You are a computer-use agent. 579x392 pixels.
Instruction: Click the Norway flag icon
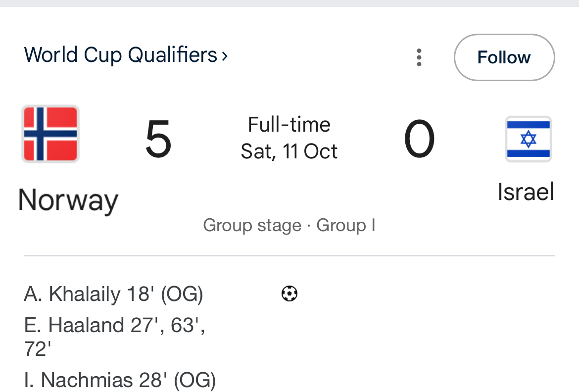pos(50,134)
